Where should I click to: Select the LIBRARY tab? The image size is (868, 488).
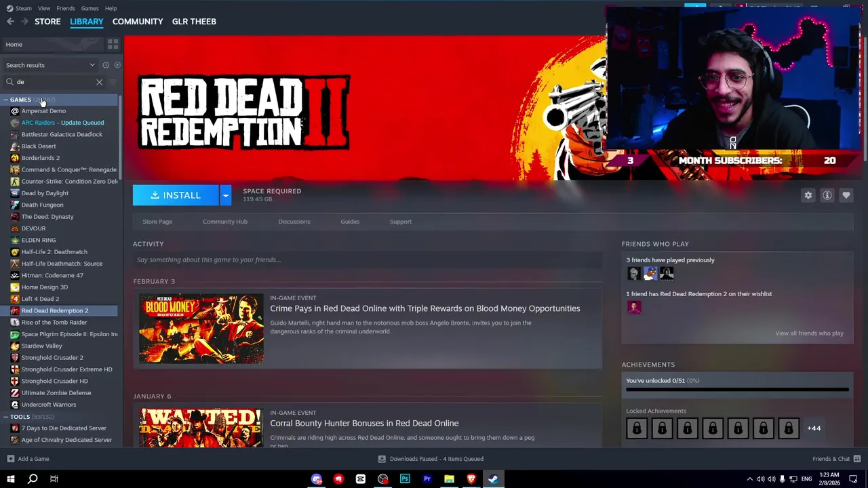tap(87, 22)
